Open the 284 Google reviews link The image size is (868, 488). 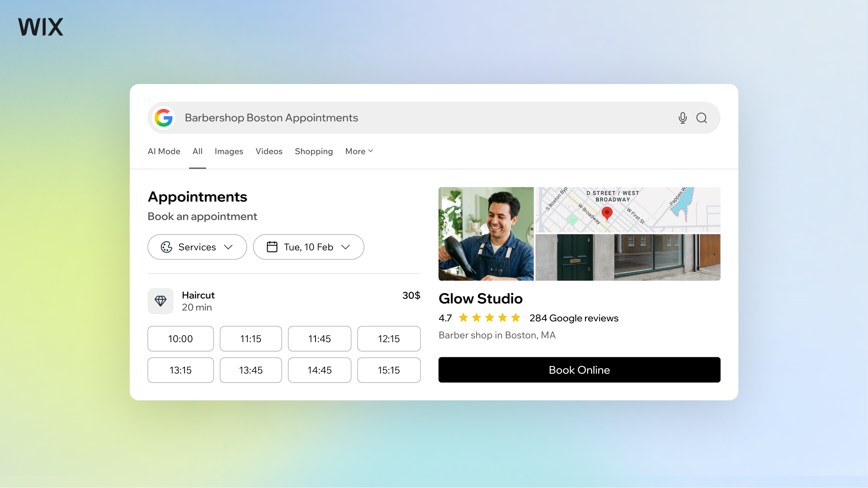pos(573,318)
